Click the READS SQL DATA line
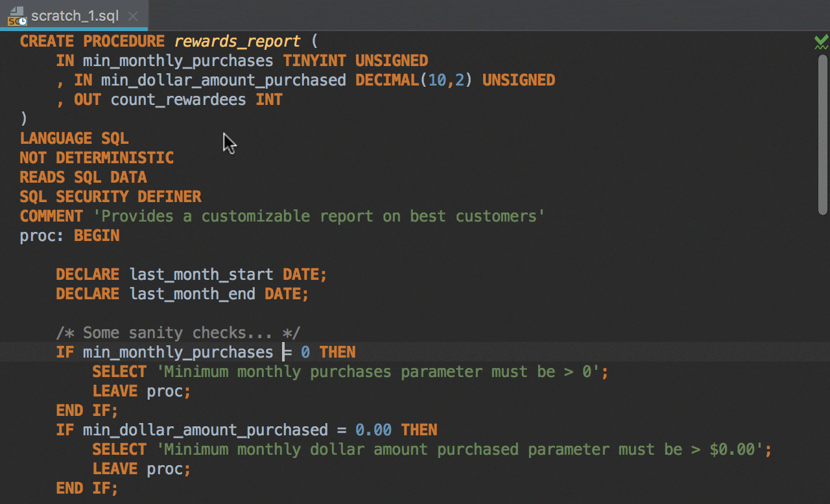 click(83, 178)
